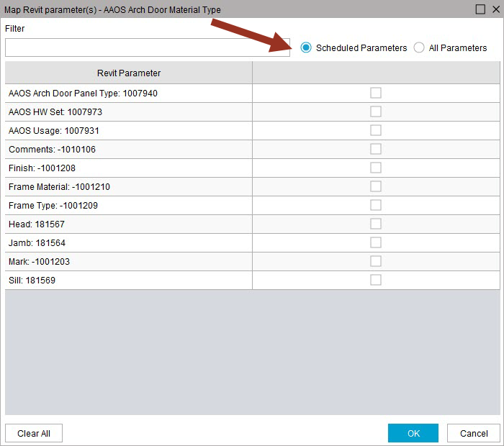This screenshot has width=504, height=446.
Task: Tick the Frame Type checkbox
Action: click(375, 205)
